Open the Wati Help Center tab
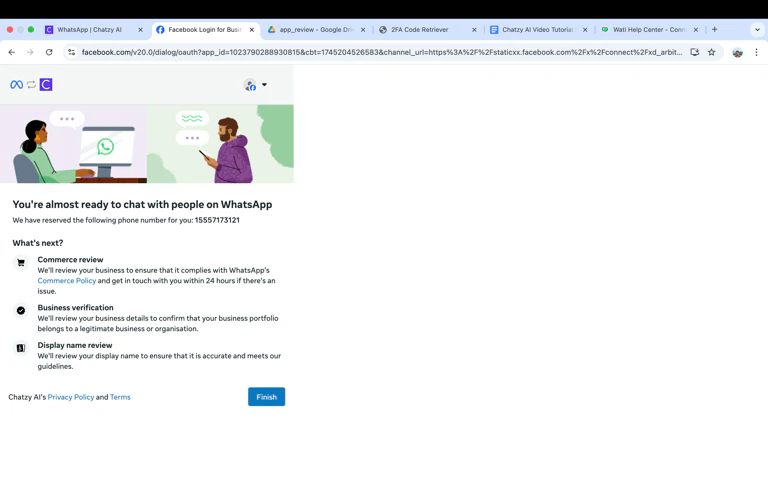This screenshot has height=499, width=768. [x=649, y=30]
